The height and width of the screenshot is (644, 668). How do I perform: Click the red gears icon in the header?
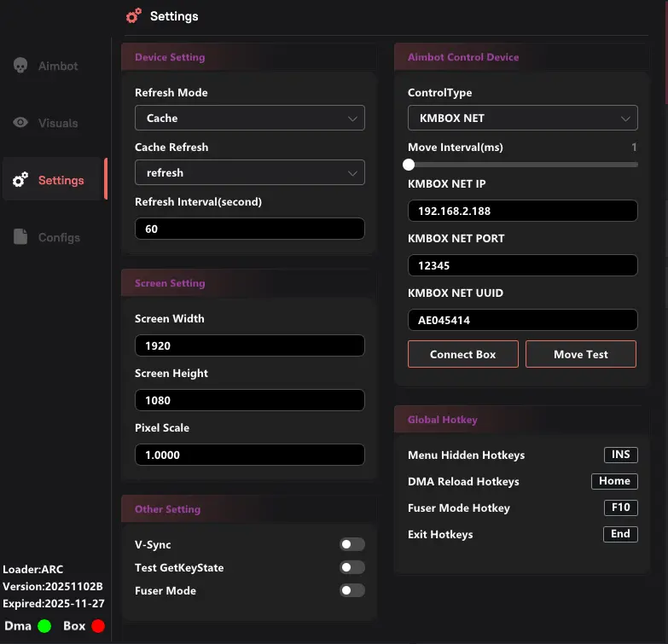pyautogui.click(x=133, y=15)
